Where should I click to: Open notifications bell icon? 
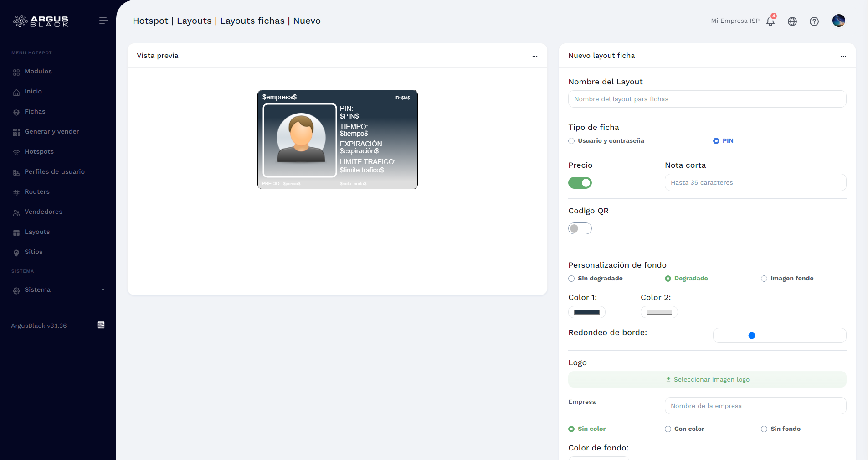770,21
